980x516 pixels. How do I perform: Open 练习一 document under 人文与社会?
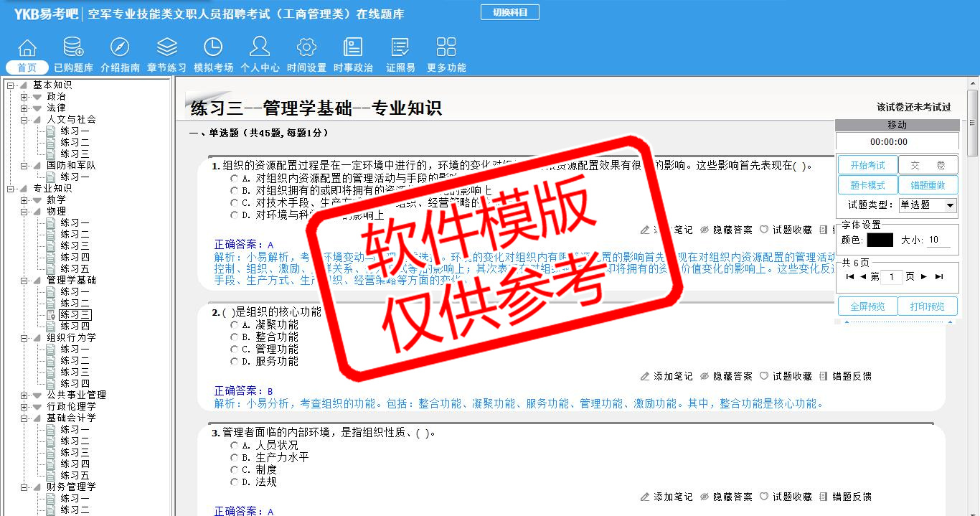[x=68, y=131]
